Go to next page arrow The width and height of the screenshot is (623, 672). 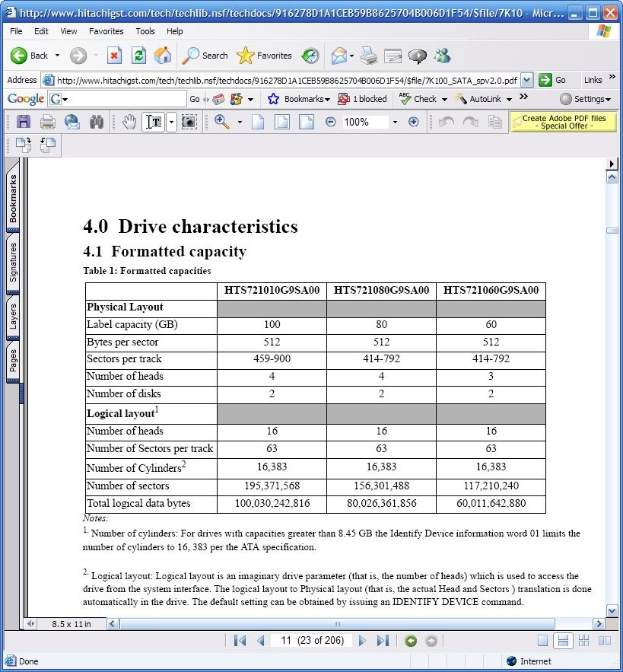tap(362, 641)
